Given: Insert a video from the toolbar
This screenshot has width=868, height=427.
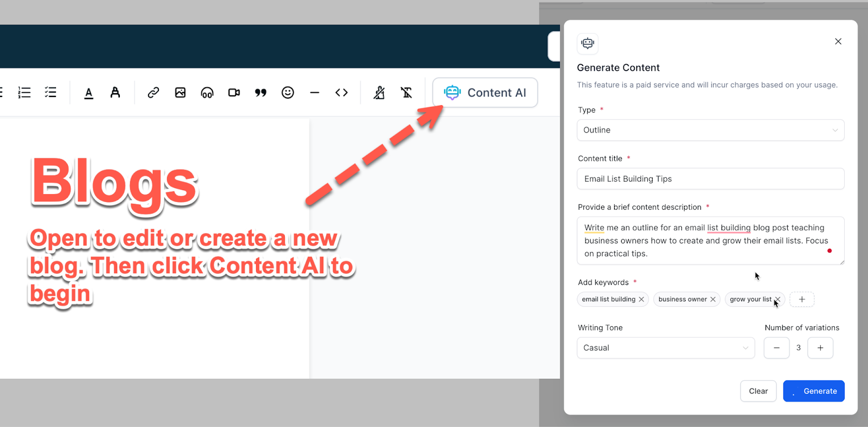Looking at the screenshot, I should [x=234, y=93].
